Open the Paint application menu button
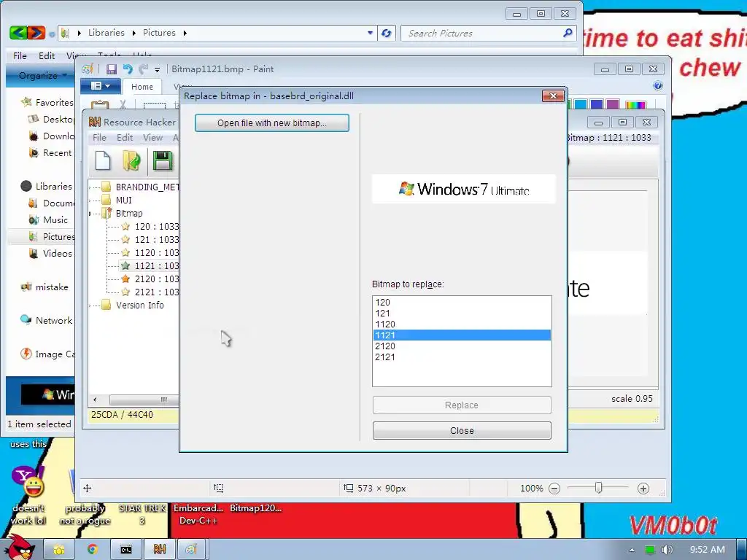747x560 pixels. (101, 86)
